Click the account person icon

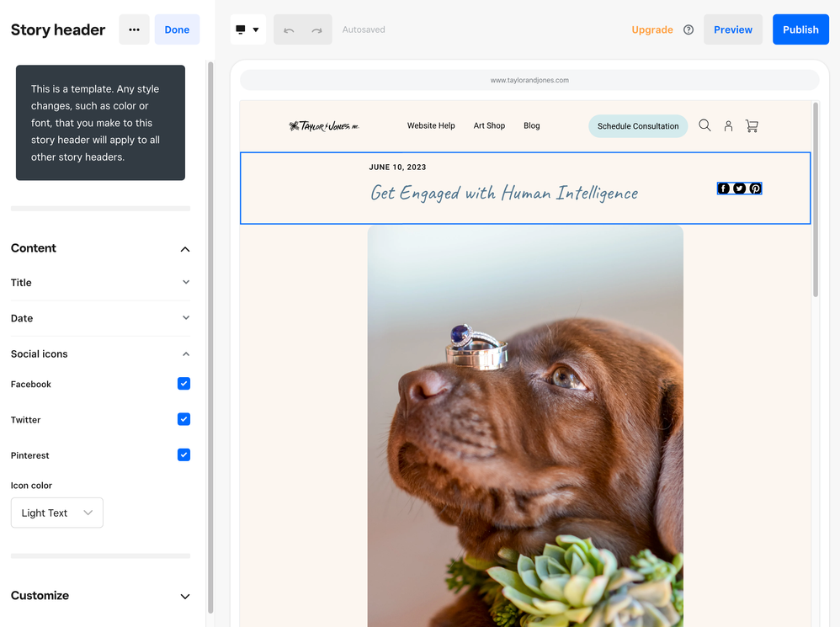[x=728, y=126]
